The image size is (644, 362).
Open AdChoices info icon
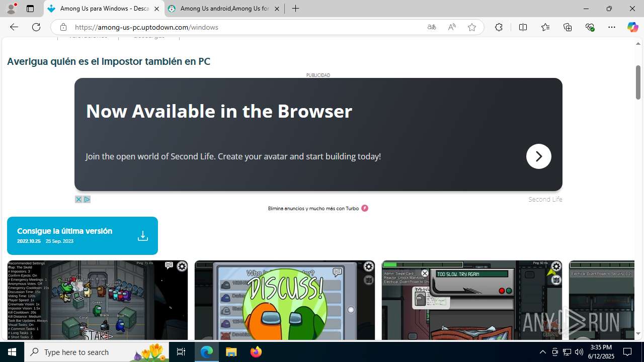click(87, 200)
